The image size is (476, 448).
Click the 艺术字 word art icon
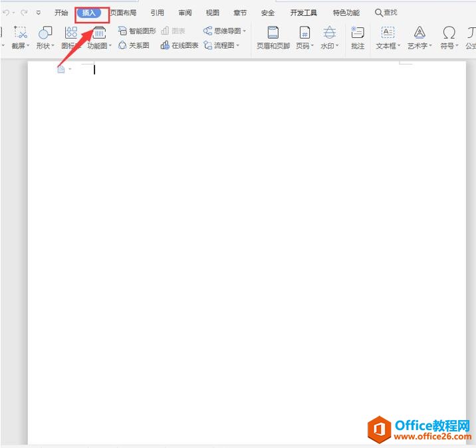tap(419, 33)
